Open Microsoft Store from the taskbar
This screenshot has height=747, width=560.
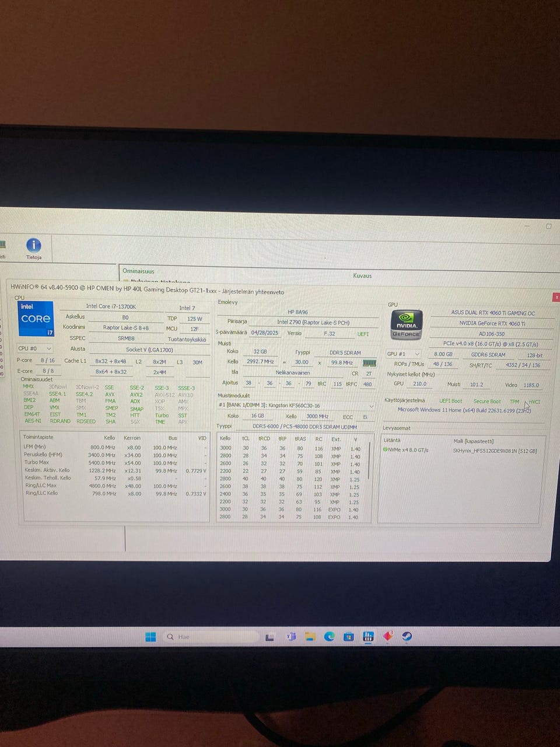click(349, 637)
